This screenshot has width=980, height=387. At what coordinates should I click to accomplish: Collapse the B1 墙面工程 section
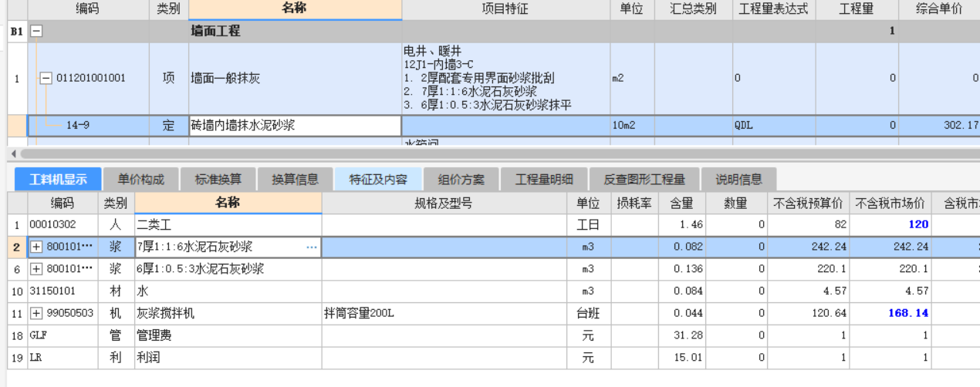(x=35, y=32)
